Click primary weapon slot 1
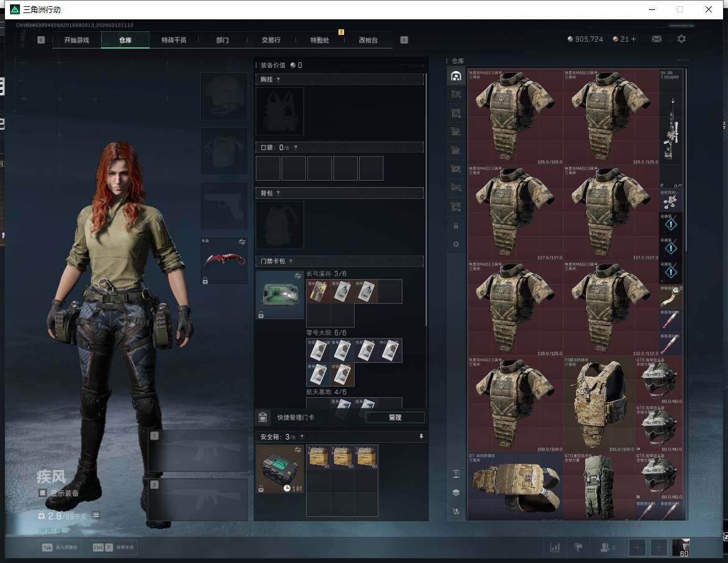This screenshot has width=728, height=563. tap(198, 451)
